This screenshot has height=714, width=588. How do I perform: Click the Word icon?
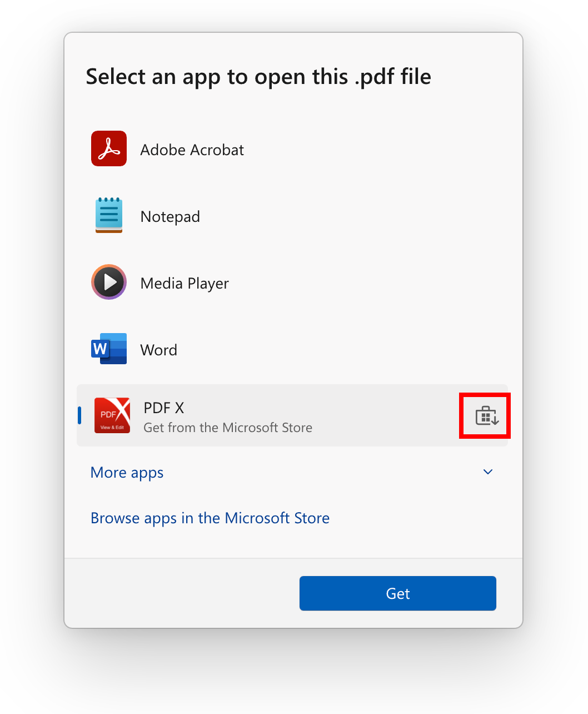click(x=109, y=349)
